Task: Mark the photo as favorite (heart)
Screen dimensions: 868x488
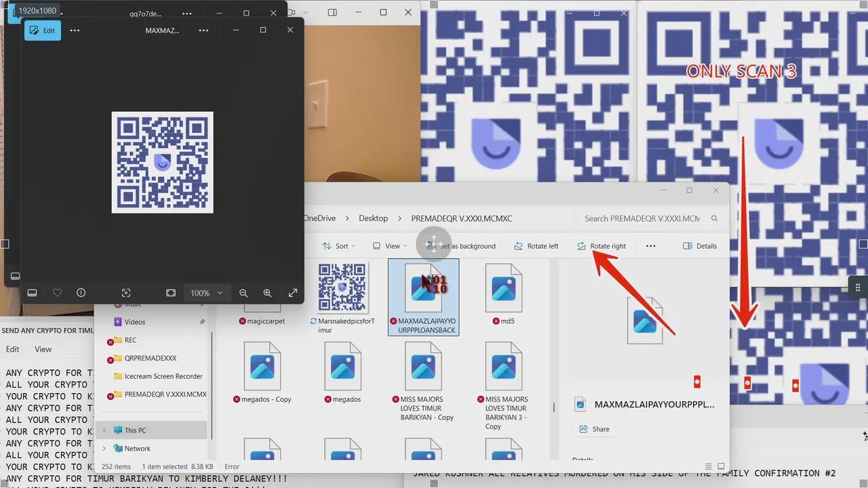Action: [57, 293]
